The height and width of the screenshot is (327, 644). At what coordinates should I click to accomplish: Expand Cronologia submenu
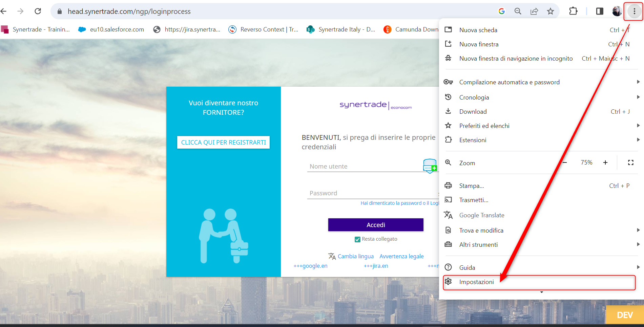tap(541, 97)
